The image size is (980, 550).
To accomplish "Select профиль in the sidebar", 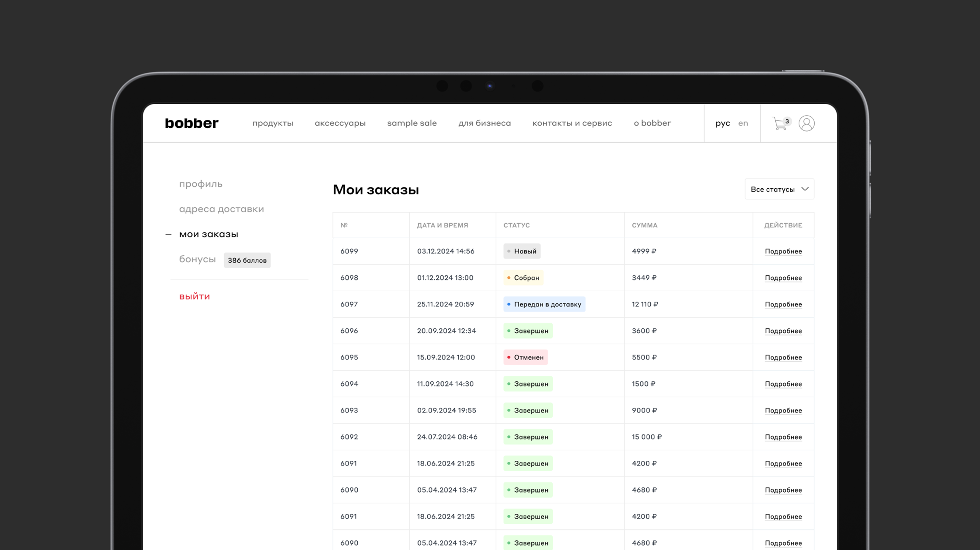I will click(201, 184).
